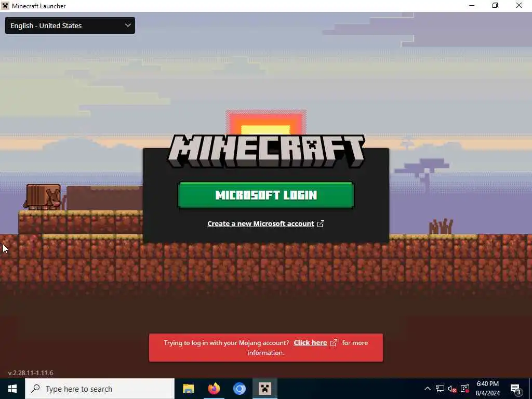Screen dimensions: 532x399
Task: Launch Firefox from the taskbar
Action: point(214,389)
